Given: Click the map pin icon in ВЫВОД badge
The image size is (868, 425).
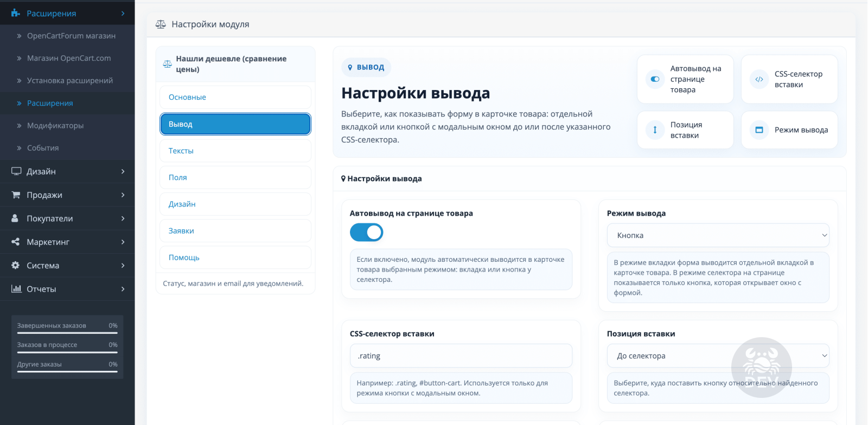Looking at the screenshot, I should [x=350, y=67].
